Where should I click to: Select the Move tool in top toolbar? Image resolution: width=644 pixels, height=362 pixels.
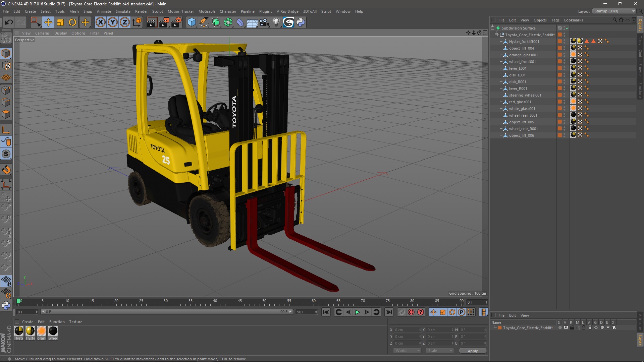pyautogui.click(x=48, y=22)
